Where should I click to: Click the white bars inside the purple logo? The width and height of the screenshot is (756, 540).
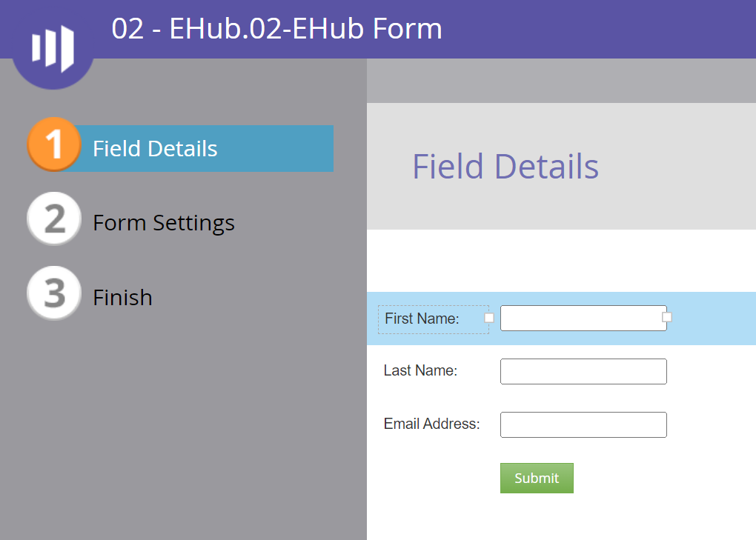coord(53,47)
